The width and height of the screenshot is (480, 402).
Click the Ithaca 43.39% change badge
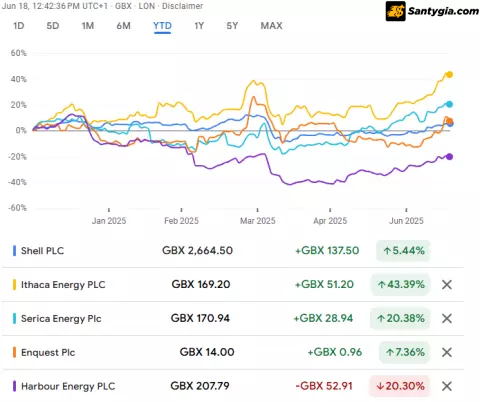[x=400, y=285]
